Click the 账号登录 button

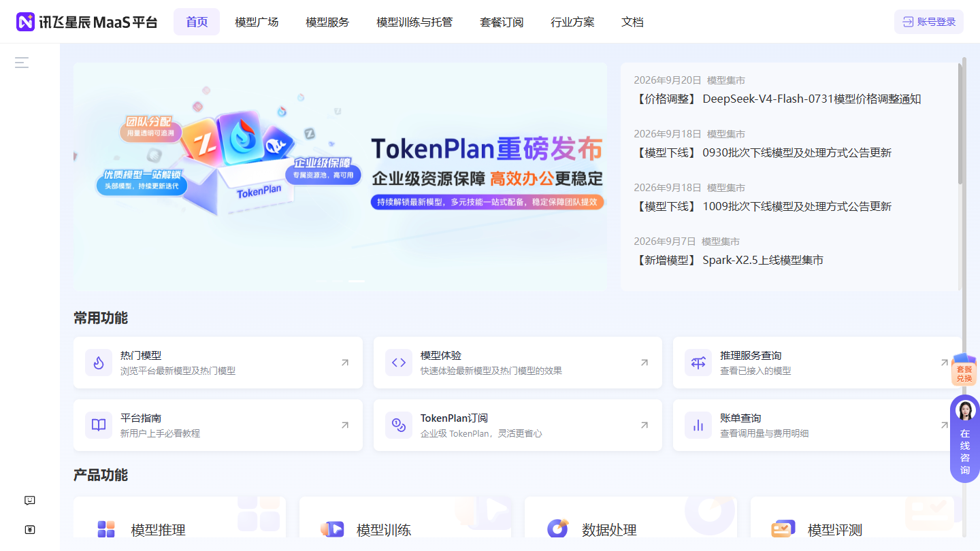(x=929, y=22)
